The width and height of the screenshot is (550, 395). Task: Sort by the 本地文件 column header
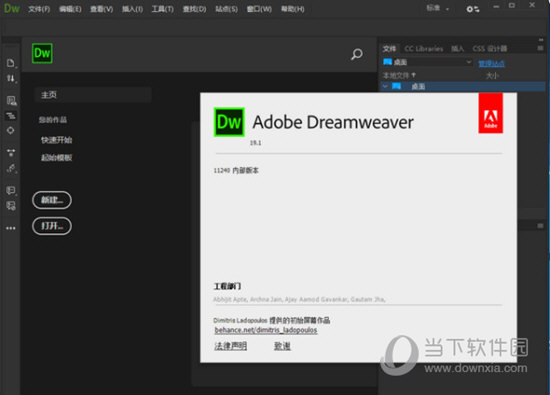tap(399, 75)
